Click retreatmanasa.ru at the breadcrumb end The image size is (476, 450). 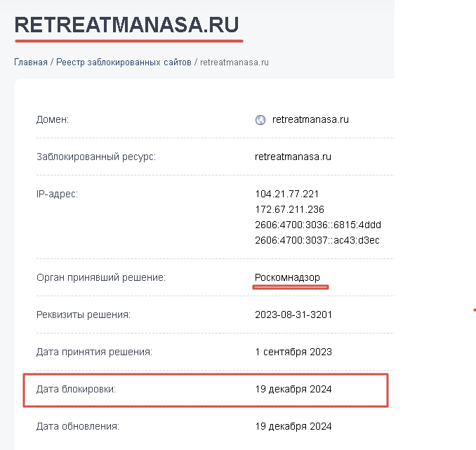tap(234, 62)
